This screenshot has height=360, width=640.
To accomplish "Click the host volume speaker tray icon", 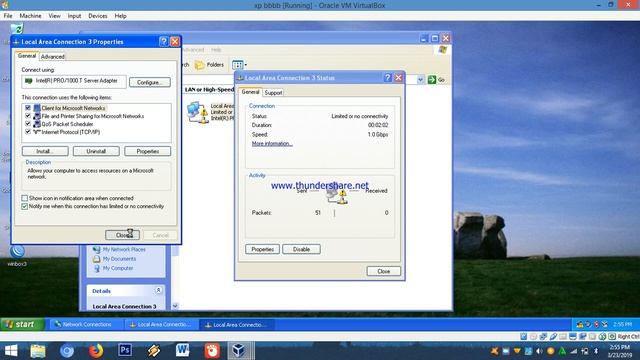I will click(540, 351).
